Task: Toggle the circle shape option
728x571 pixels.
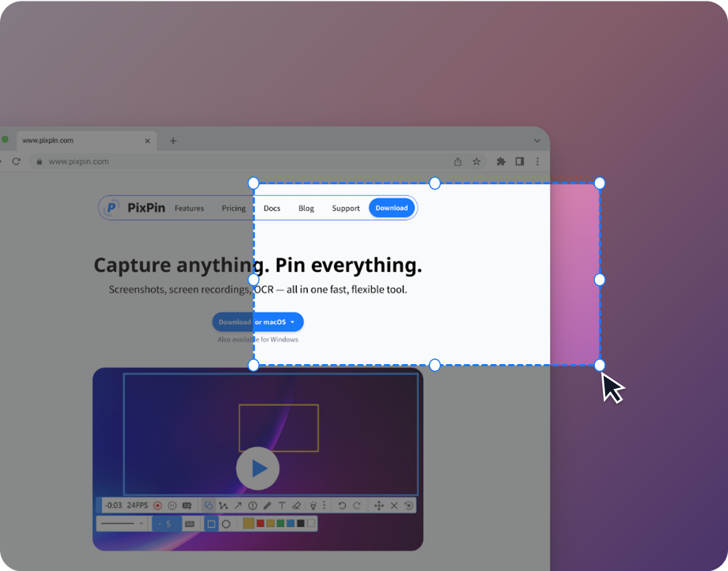Action: [227, 523]
